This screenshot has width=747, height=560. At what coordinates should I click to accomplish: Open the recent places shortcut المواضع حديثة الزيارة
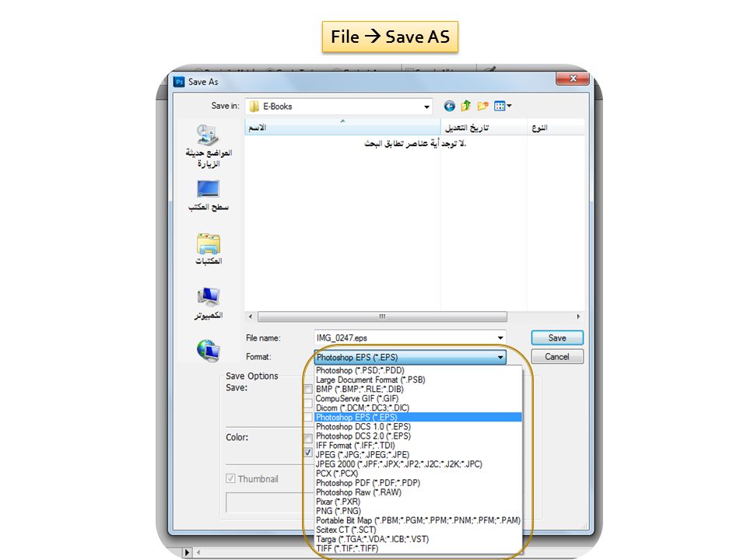pos(209,145)
